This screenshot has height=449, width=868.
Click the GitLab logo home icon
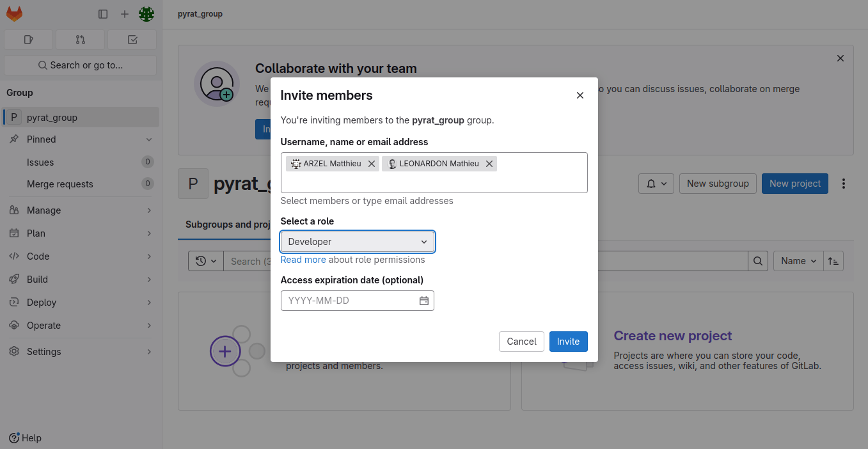(x=14, y=13)
